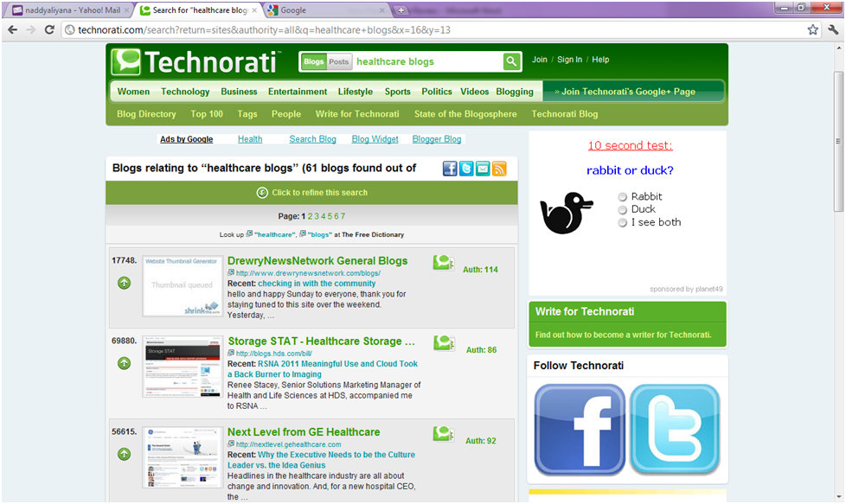Click the Technorati badge beside Next Level
The width and height of the screenshot is (846, 504).
coord(444,433)
